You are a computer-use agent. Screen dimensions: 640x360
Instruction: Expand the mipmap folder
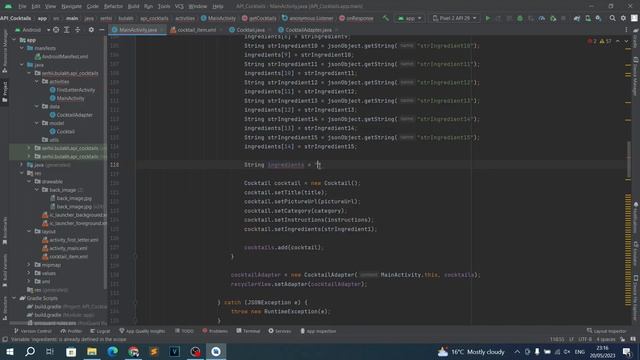[x=29, y=265]
